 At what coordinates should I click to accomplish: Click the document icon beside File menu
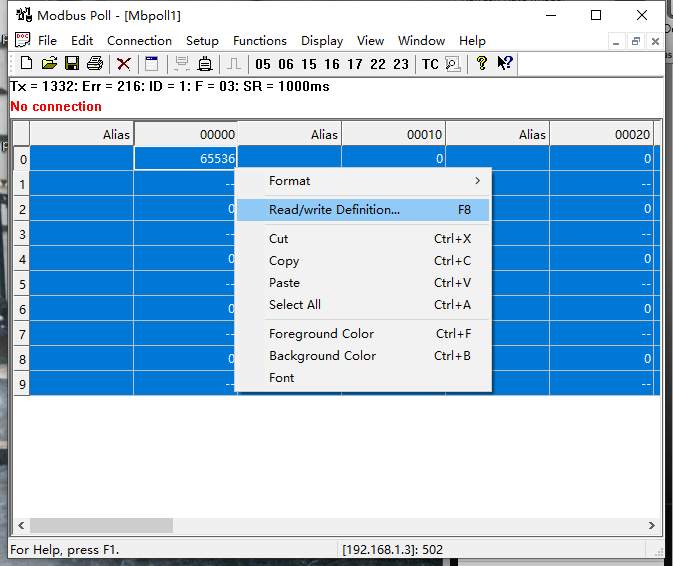click(x=22, y=40)
